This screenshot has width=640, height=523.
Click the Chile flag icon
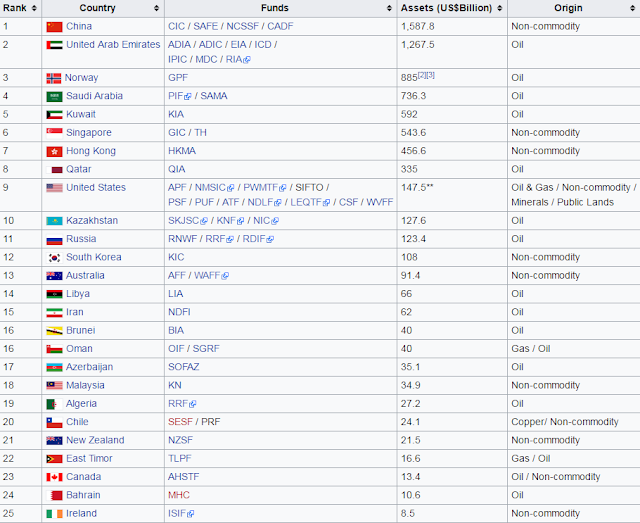[54, 423]
